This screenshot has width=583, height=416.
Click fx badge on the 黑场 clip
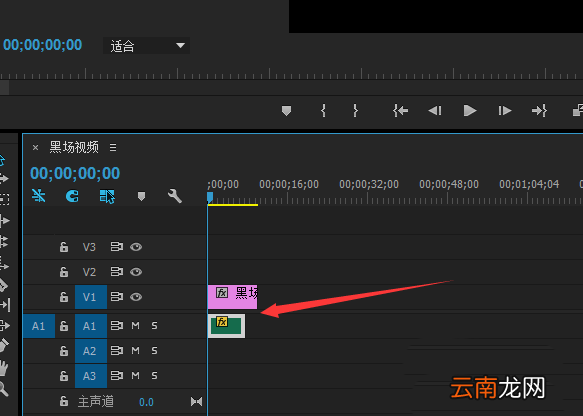click(222, 293)
